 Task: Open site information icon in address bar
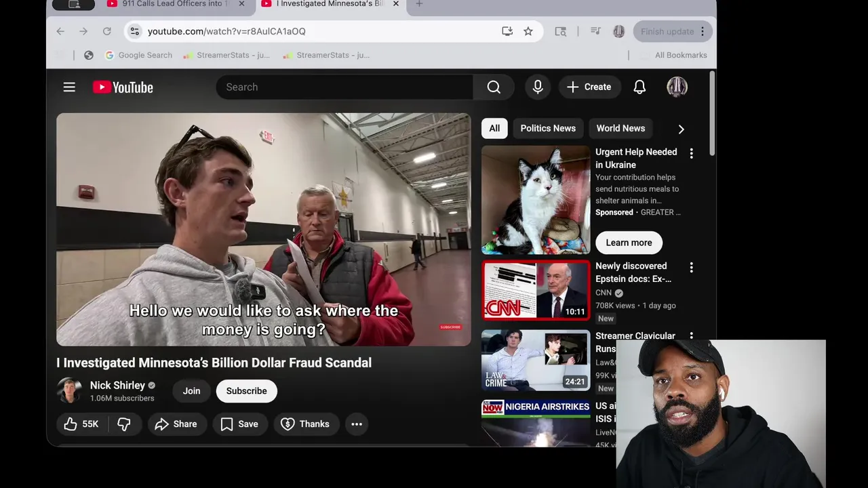pyautogui.click(x=134, y=31)
